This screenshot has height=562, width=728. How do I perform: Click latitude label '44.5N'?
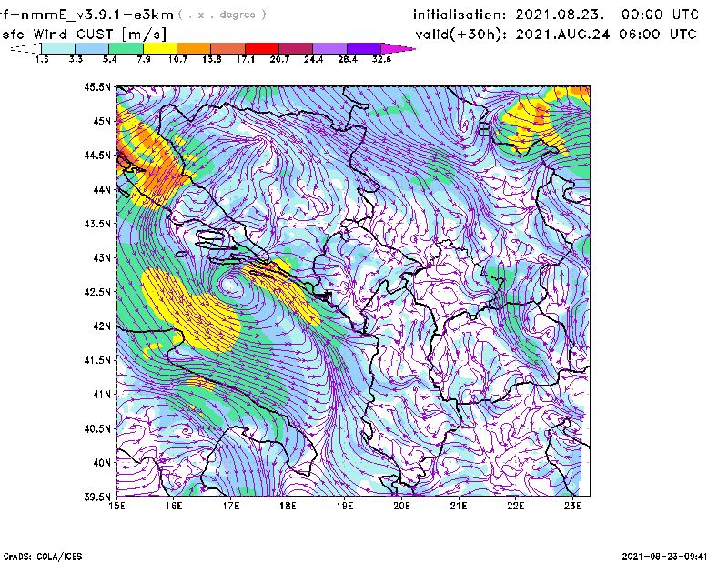(97, 155)
